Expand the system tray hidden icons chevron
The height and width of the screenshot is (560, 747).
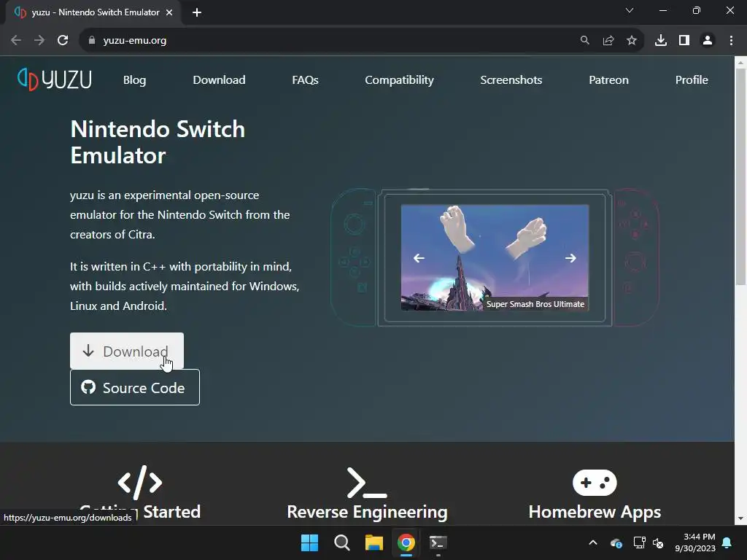[x=593, y=542]
